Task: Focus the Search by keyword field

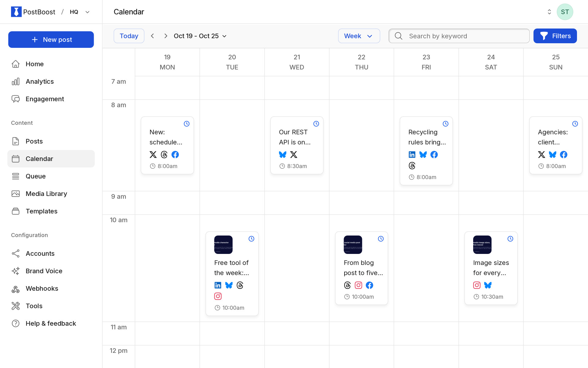Action: coord(459,36)
